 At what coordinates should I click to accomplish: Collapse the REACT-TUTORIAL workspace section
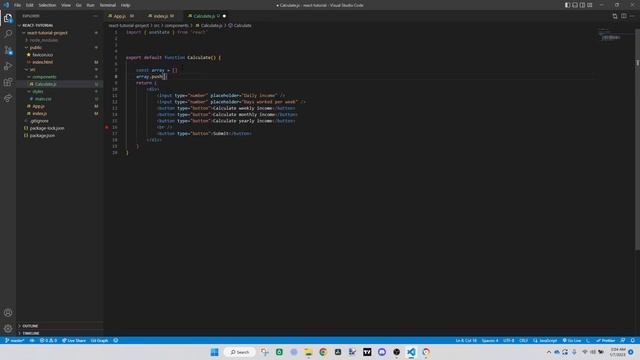tap(37, 25)
